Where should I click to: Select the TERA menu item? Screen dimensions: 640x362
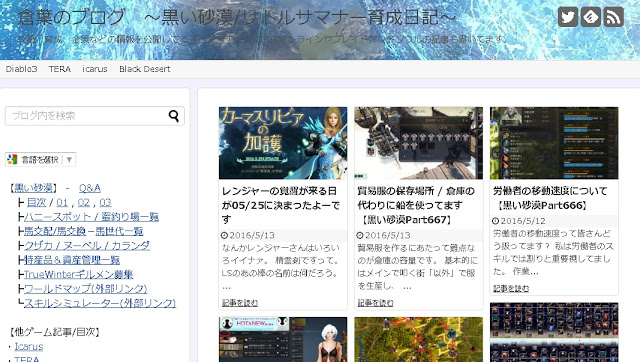click(x=60, y=69)
